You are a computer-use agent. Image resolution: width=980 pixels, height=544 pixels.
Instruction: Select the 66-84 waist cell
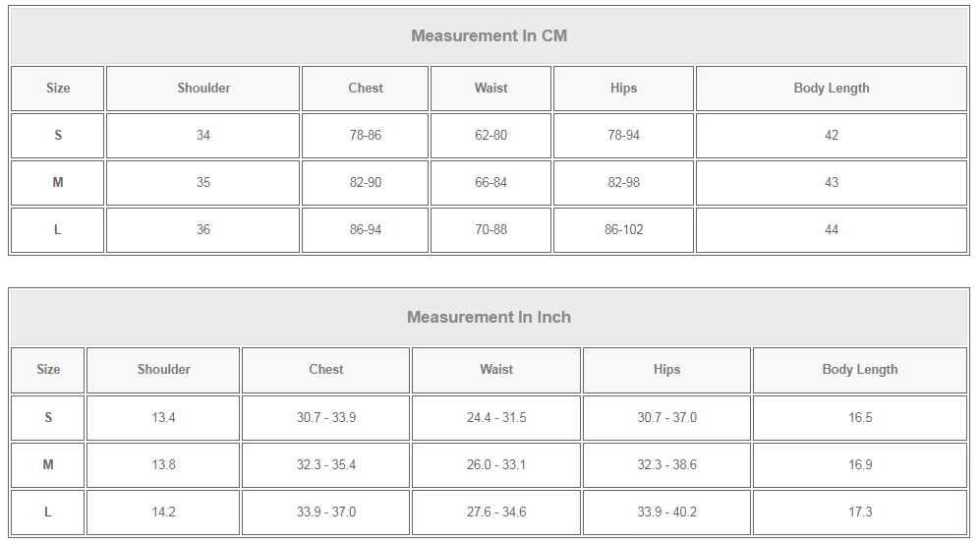click(490, 183)
